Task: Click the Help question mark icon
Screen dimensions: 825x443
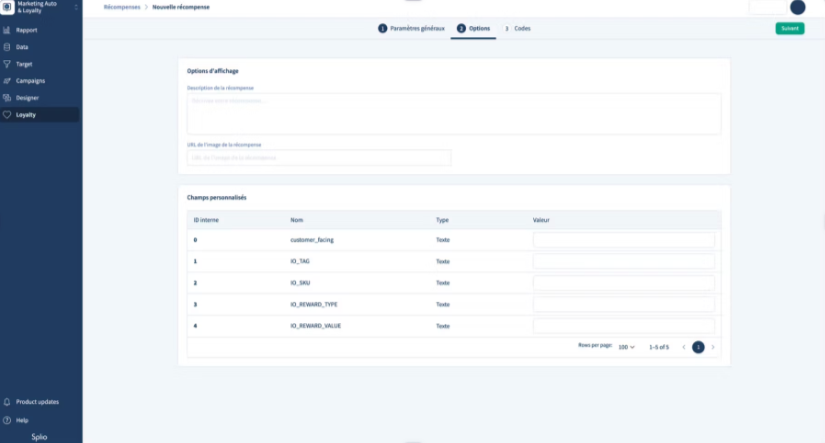Action: (7, 420)
